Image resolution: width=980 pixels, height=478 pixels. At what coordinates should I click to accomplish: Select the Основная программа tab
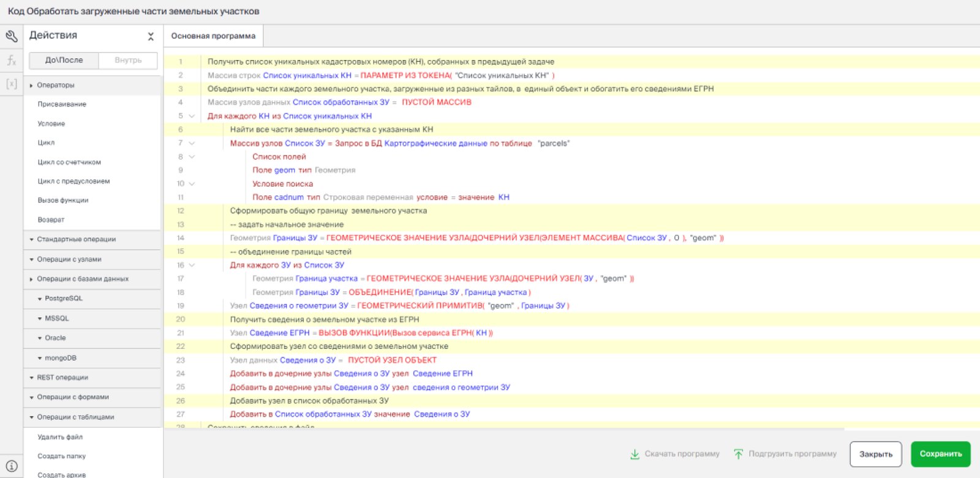(x=213, y=36)
